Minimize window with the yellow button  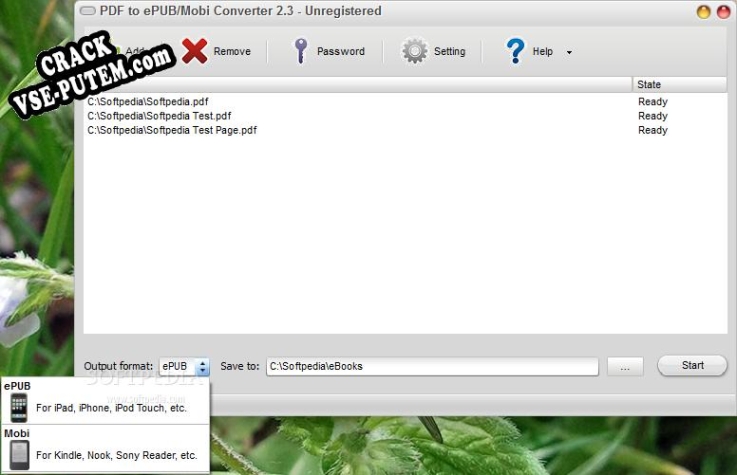coord(703,12)
